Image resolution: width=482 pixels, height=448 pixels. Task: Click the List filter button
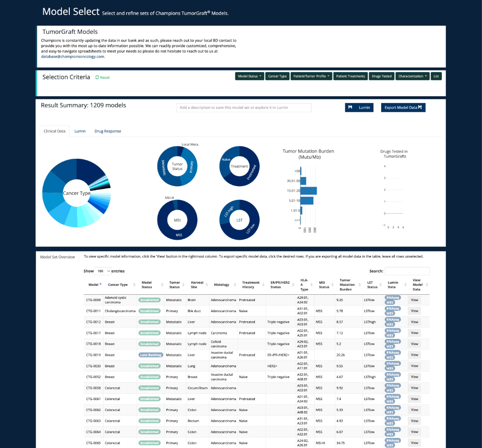(x=436, y=76)
